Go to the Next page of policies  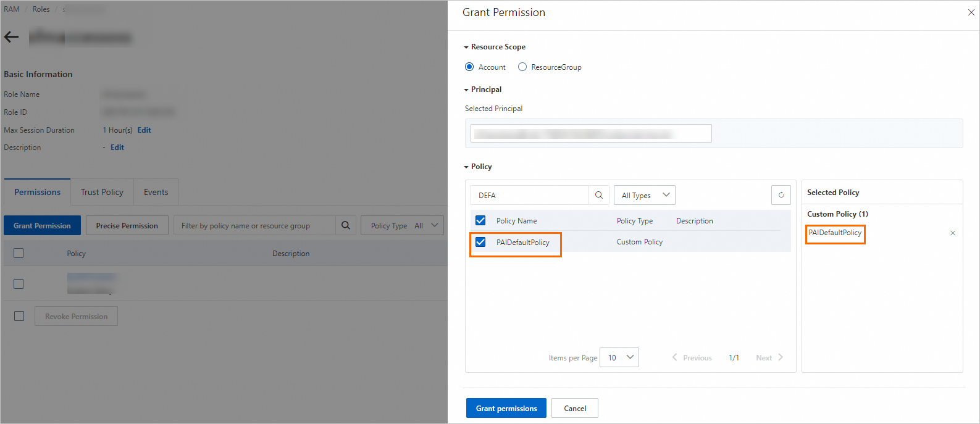[769, 357]
